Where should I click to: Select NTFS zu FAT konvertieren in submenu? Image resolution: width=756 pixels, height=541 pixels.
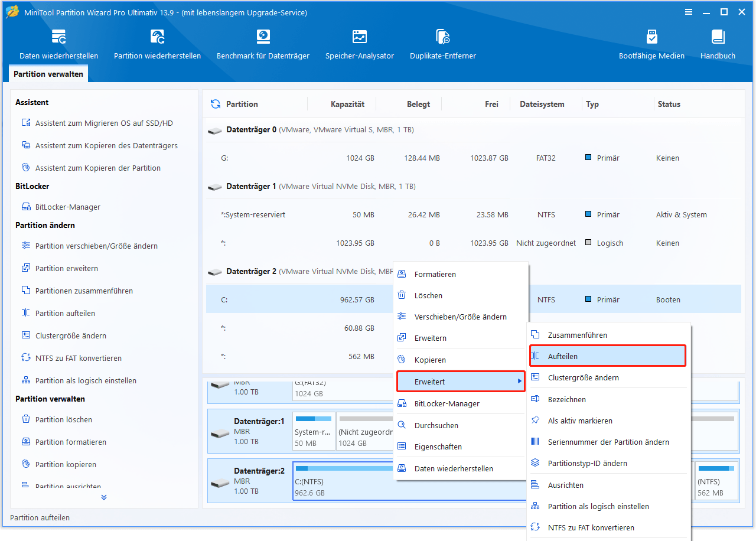coord(608,527)
